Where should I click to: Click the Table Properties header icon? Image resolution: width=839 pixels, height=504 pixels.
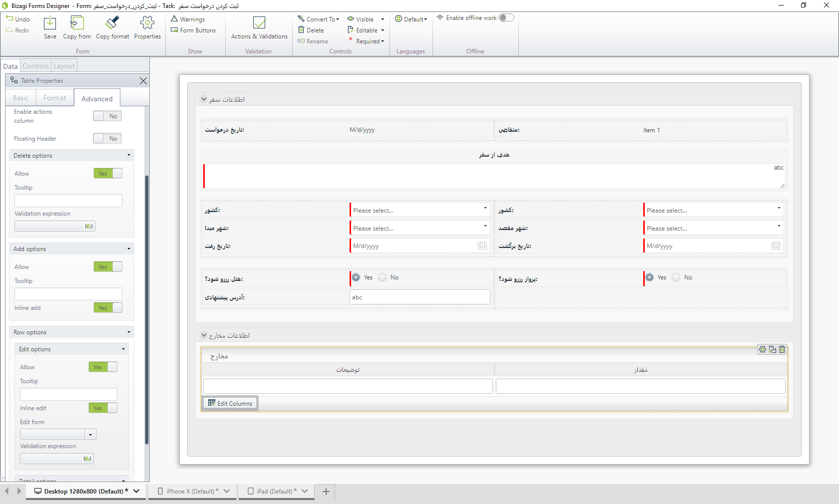click(x=14, y=80)
